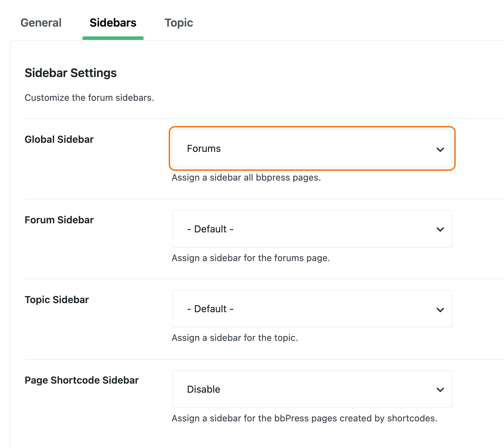
Task: Click the Sidebar Settings heading
Action: [x=71, y=73]
